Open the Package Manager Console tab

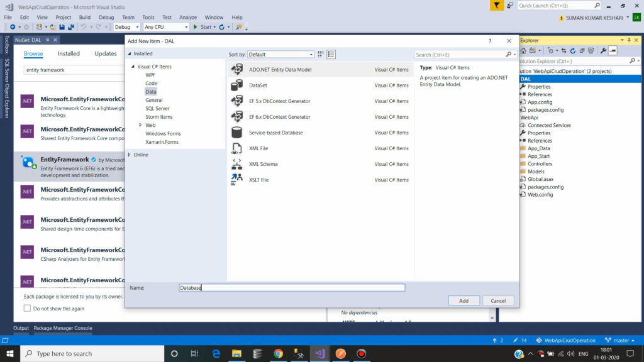63,328
